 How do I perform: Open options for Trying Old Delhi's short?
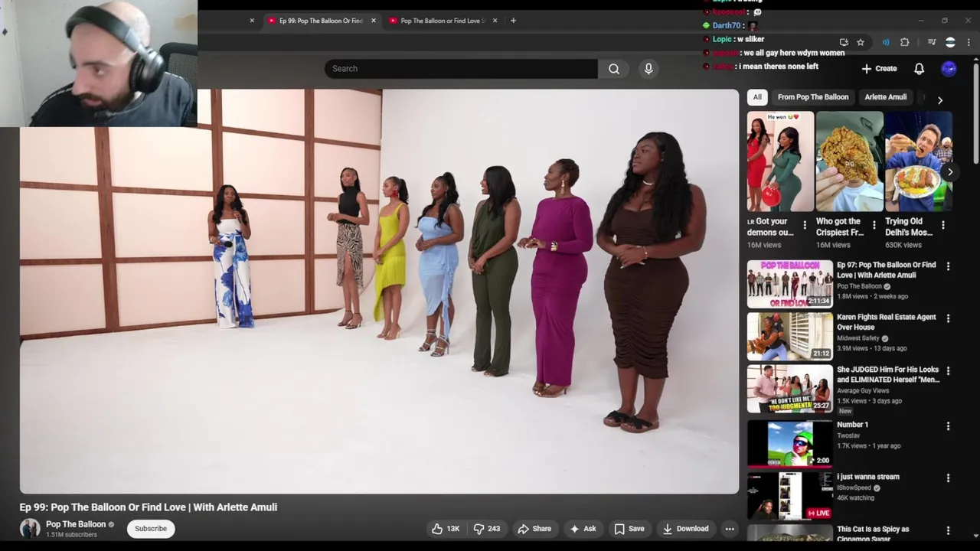[942, 225]
